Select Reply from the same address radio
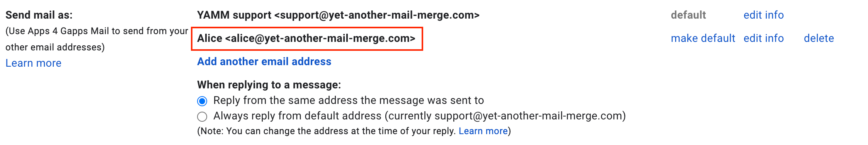The width and height of the screenshot is (868, 145). [202, 101]
